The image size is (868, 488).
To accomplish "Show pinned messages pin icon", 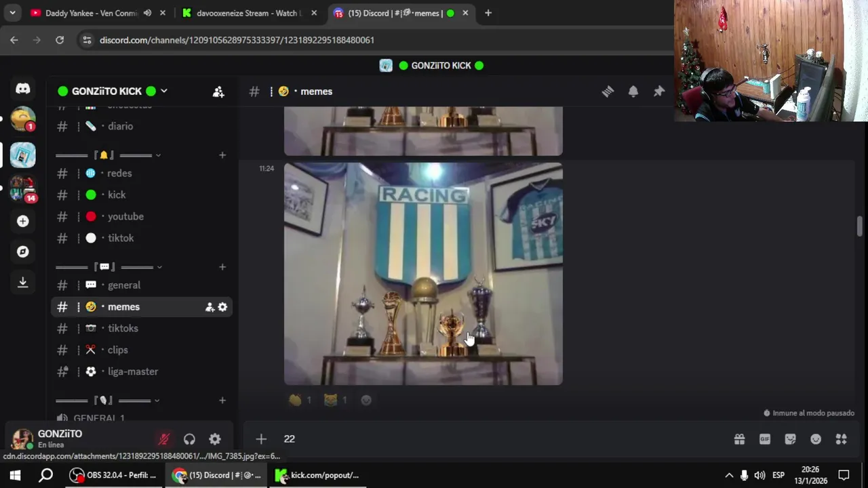I will coord(659,91).
